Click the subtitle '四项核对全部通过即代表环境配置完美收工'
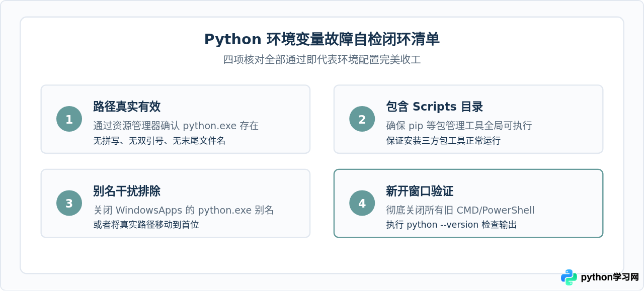The height and width of the screenshot is (291, 644). pos(322,59)
